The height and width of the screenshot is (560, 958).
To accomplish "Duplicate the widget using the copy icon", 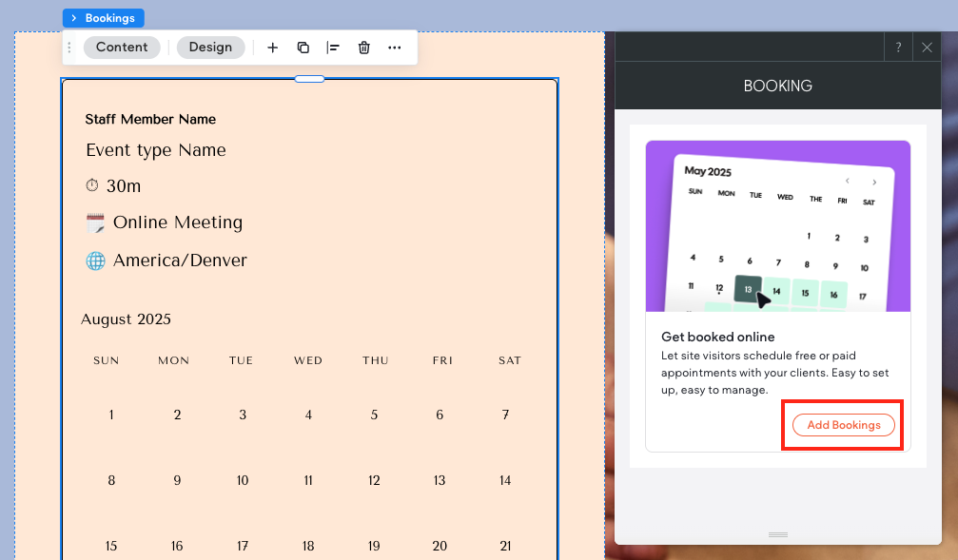I will tap(303, 47).
